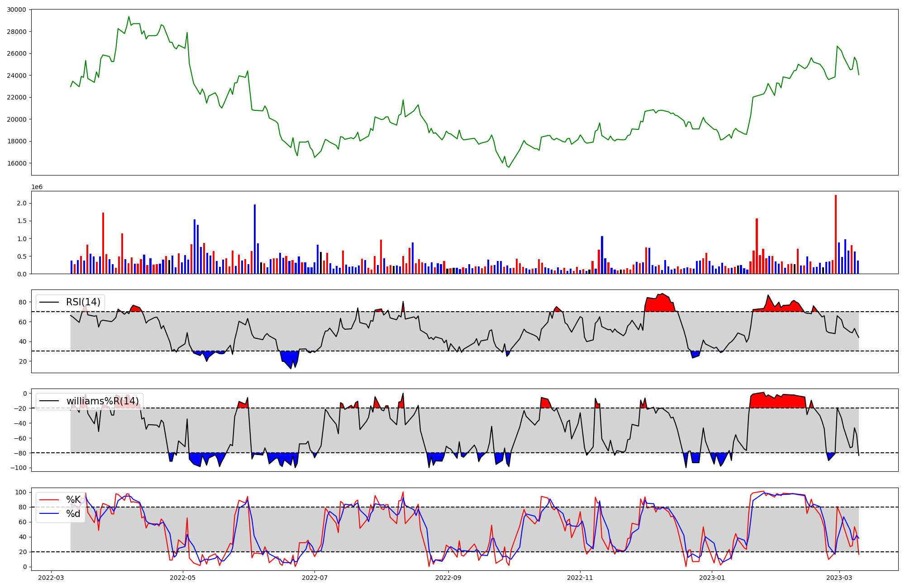Click the 2022-05 x-axis date label
Viewport: 905px width, 588px height.
click(183, 578)
